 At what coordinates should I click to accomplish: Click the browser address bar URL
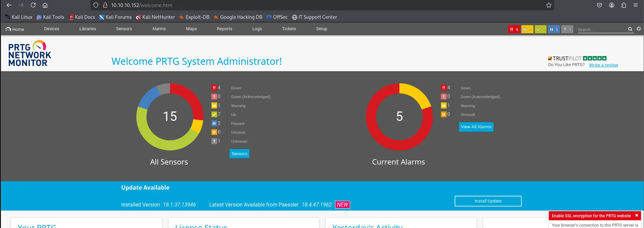(142, 5)
